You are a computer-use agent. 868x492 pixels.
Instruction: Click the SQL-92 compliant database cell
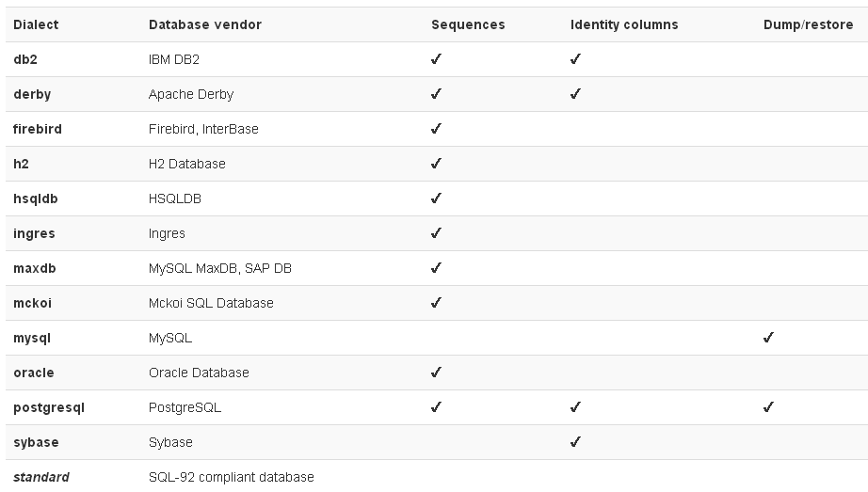pos(232,477)
